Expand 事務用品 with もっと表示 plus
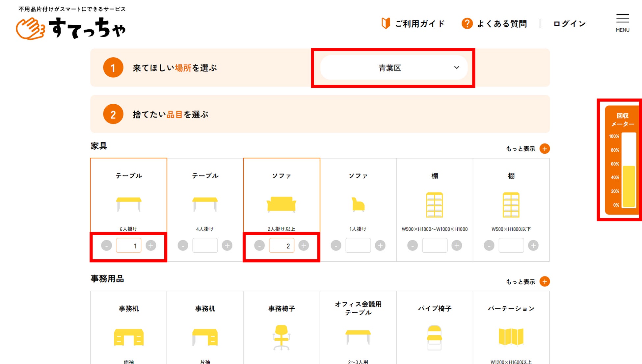Image resolution: width=642 pixels, height=364 pixels. click(545, 282)
